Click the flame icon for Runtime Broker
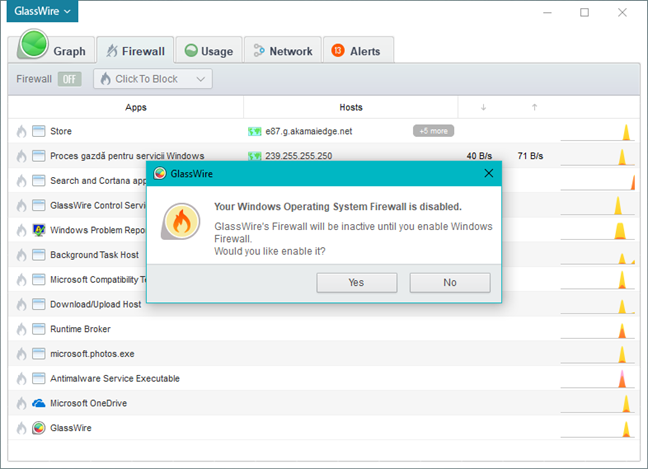 21,329
